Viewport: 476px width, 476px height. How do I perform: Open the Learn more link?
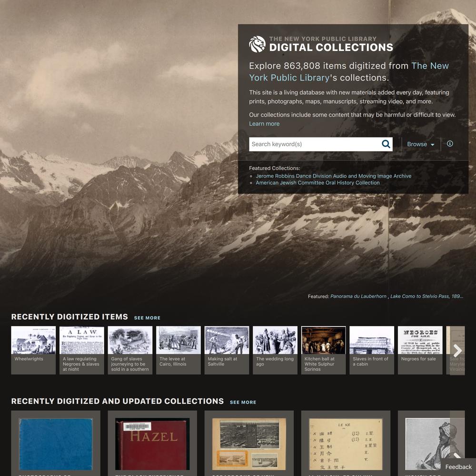(264, 124)
